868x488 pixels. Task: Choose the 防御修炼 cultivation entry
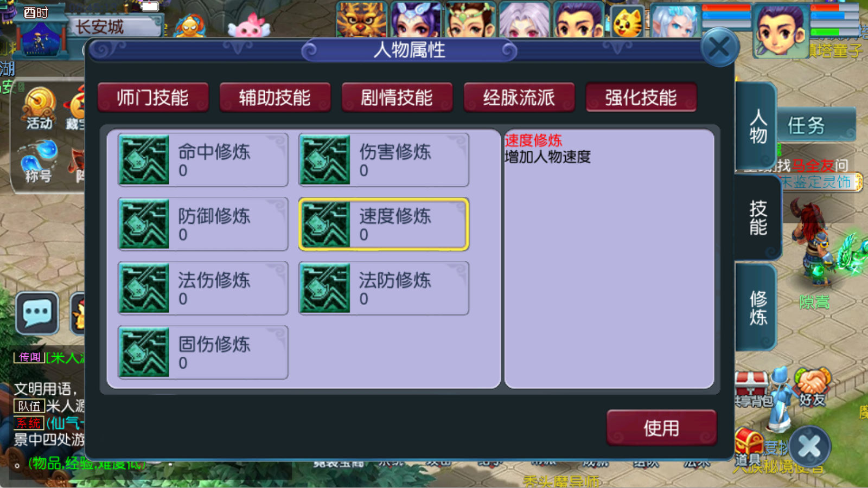pyautogui.click(x=203, y=224)
